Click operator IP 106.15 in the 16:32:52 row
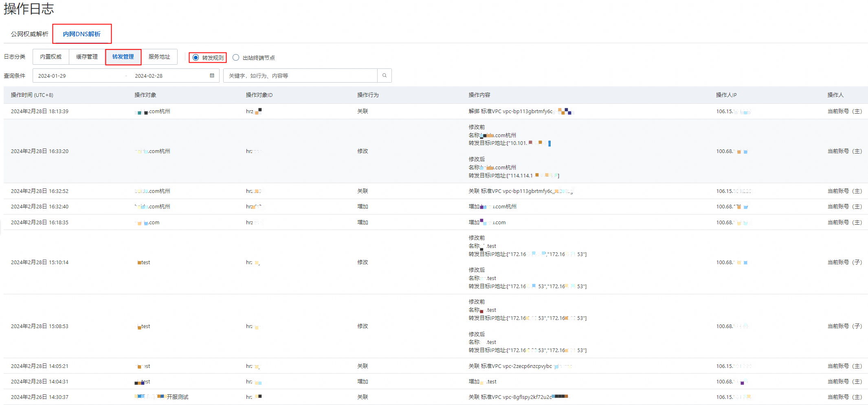Image resolution: width=868 pixels, height=405 pixels. click(734, 191)
